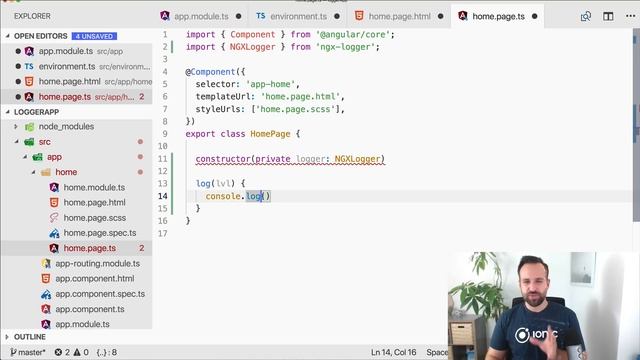The height and width of the screenshot is (360, 640).
Task: Open app.module.ts in the file tree
Action: (x=82, y=324)
